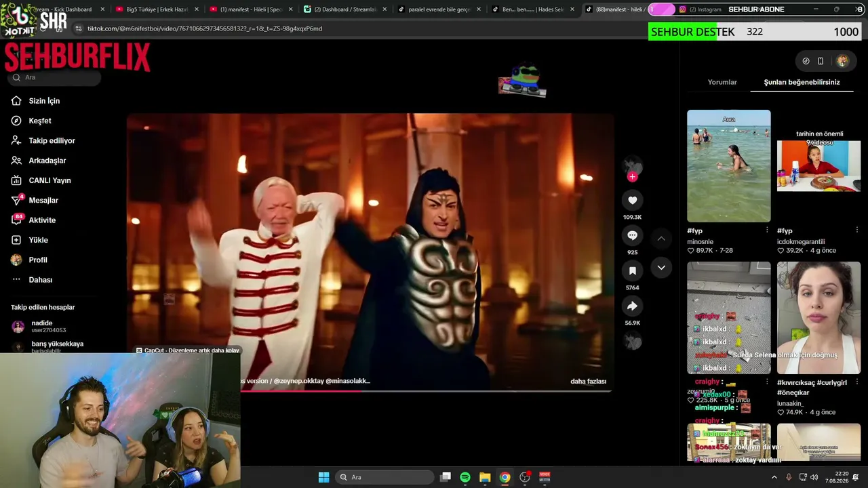
Task: Expand the Dahası more menu
Action: pos(40,280)
